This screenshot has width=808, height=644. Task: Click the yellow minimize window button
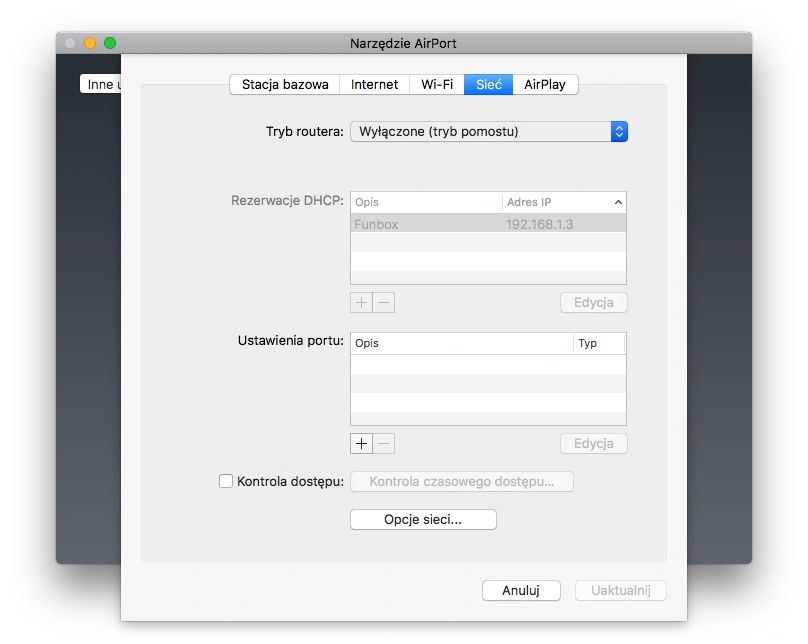(90, 43)
